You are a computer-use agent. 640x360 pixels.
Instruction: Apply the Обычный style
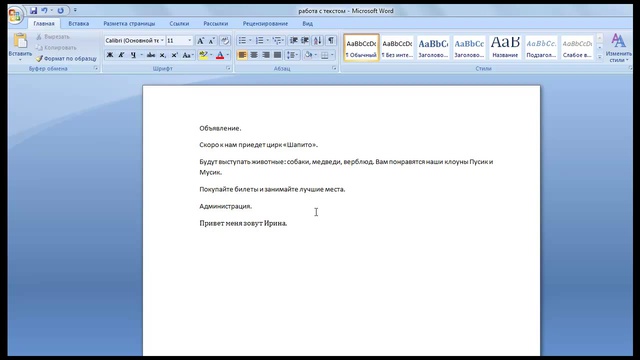pos(361,48)
